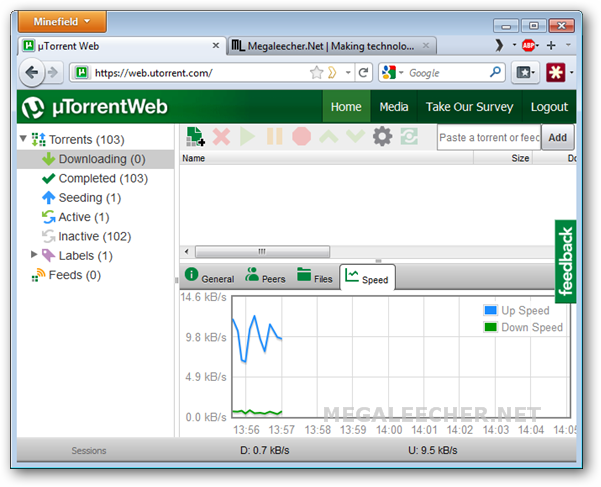Open the Media navigation item
601x487 pixels.
(x=394, y=107)
